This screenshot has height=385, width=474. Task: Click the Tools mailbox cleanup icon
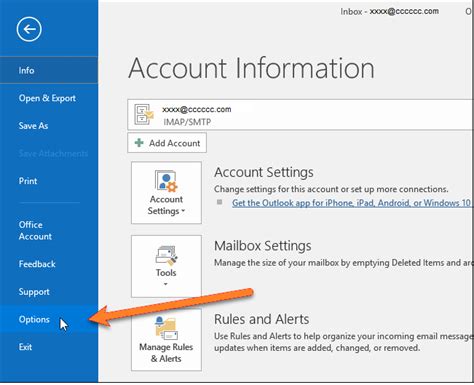(166, 256)
